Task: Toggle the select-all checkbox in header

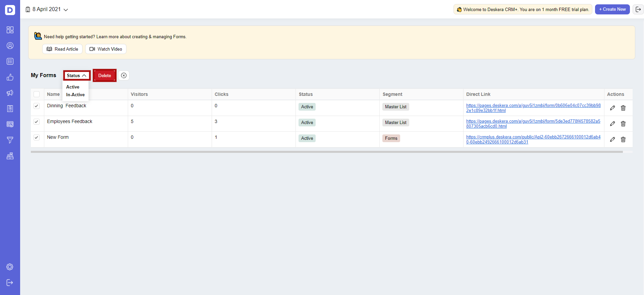Action: click(37, 94)
